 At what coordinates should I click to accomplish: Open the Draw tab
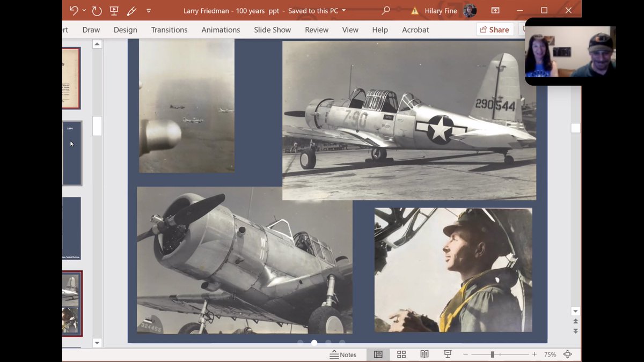coord(91,30)
